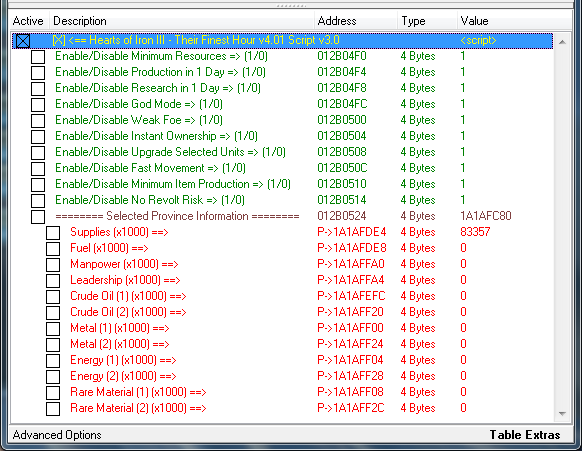Click the Value column header
Screen dimensions: 582x451
pos(514,21)
